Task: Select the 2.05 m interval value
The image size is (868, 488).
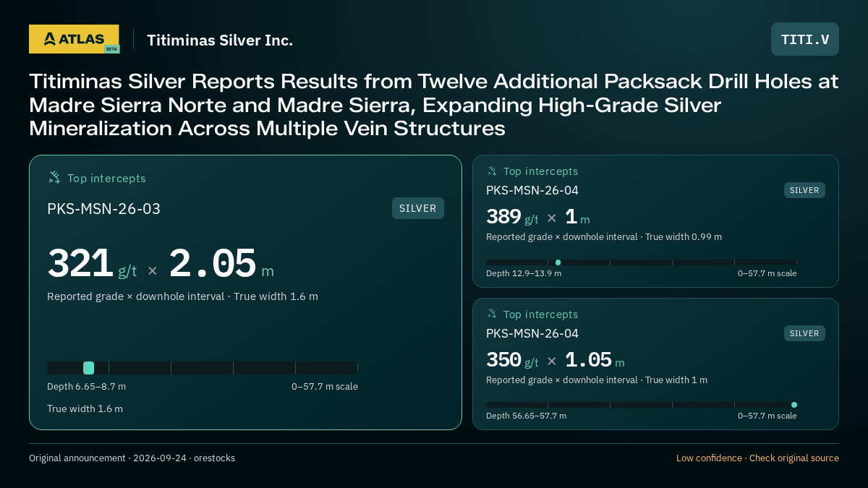Action: [x=221, y=264]
